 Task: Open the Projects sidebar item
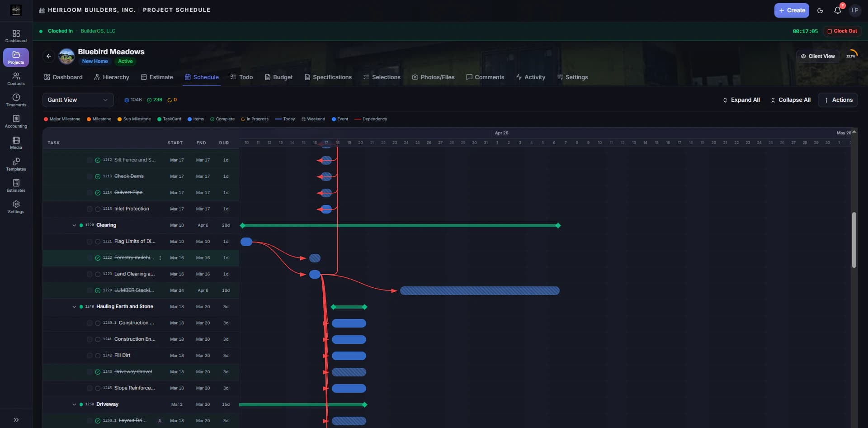pos(16,57)
